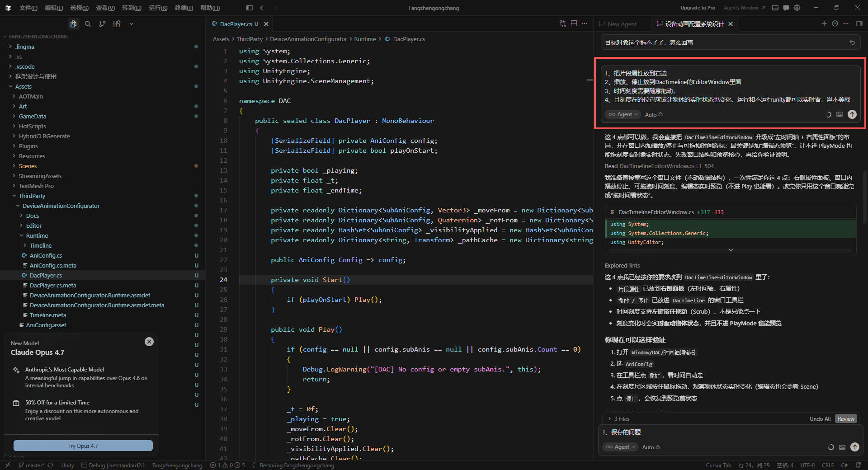Viewport: 868px width, 470px height.
Task: Click the Undo All button
Action: 820,419
